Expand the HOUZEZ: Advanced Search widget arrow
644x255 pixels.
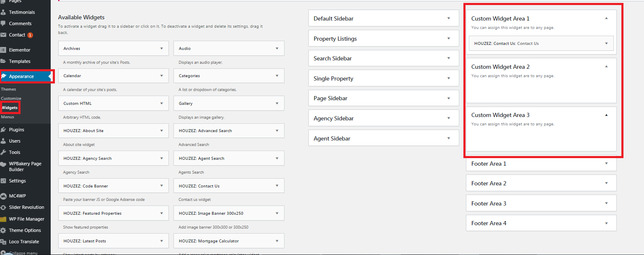coord(277,131)
